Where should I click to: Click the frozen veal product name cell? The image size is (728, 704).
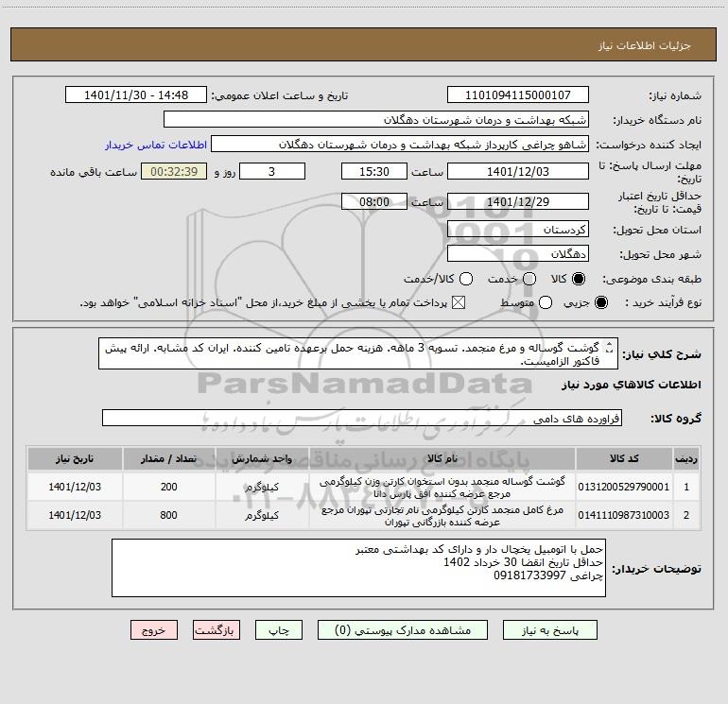click(442, 488)
